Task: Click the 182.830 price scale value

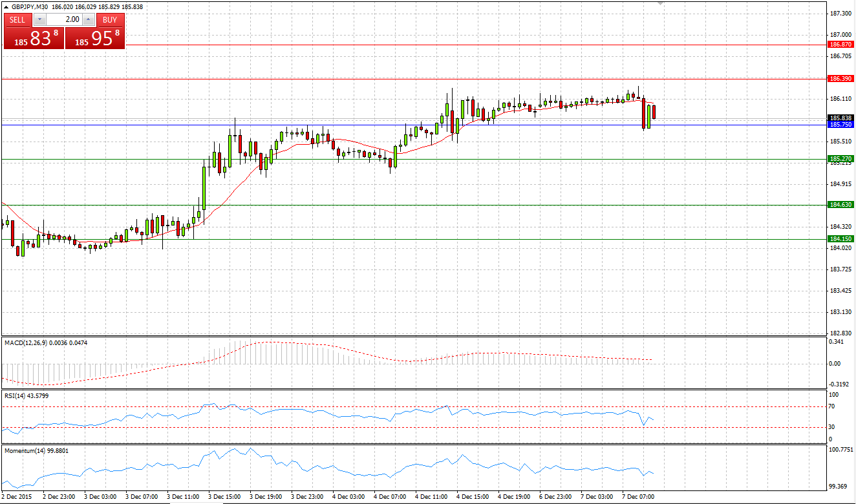Action: [x=841, y=333]
